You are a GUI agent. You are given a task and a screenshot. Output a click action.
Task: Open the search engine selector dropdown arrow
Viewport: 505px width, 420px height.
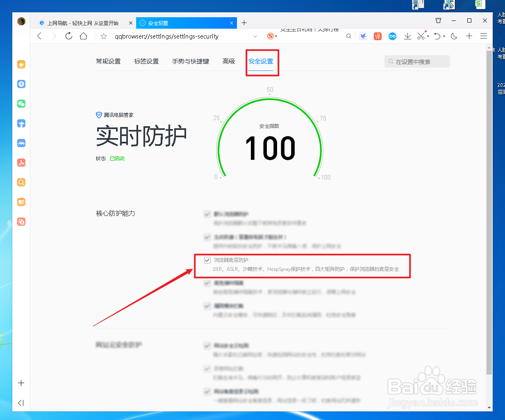point(276,36)
